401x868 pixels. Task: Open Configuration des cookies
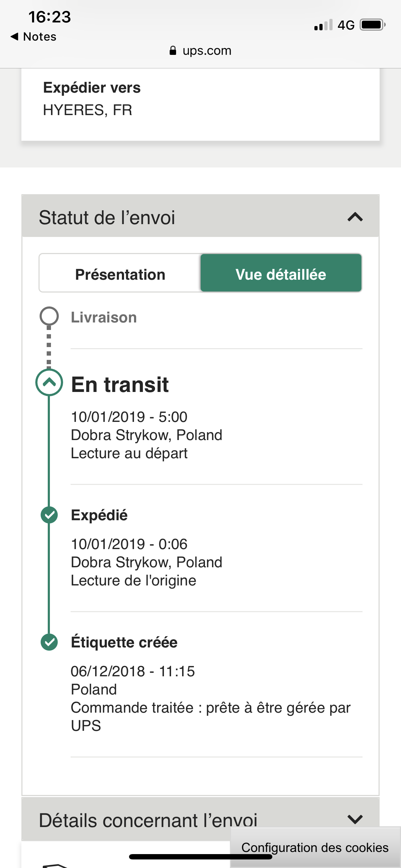(x=315, y=847)
